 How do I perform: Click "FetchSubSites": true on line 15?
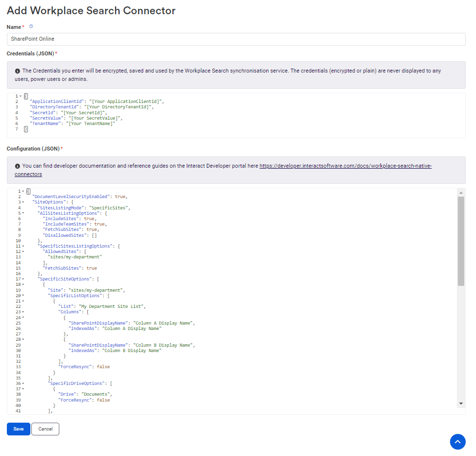(x=70, y=268)
